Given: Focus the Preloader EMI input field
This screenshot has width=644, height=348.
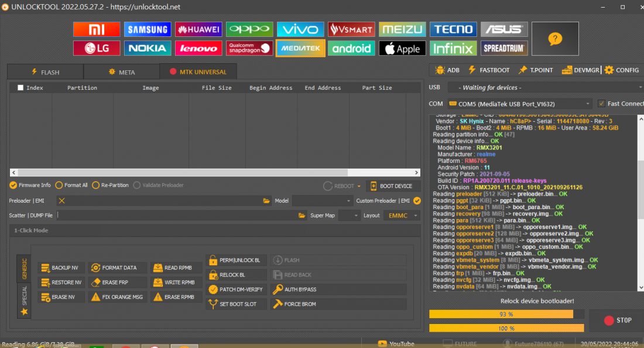Looking at the screenshot, I should click(x=165, y=201).
